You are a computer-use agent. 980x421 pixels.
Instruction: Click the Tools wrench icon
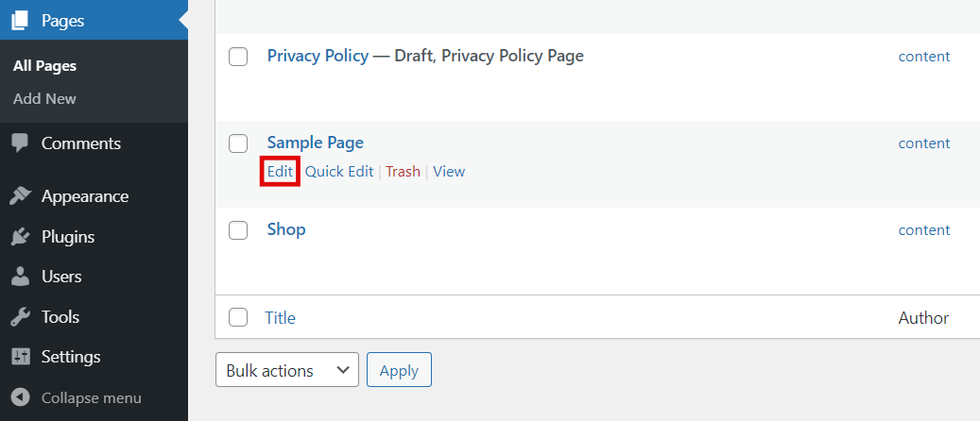tap(20, 317)
